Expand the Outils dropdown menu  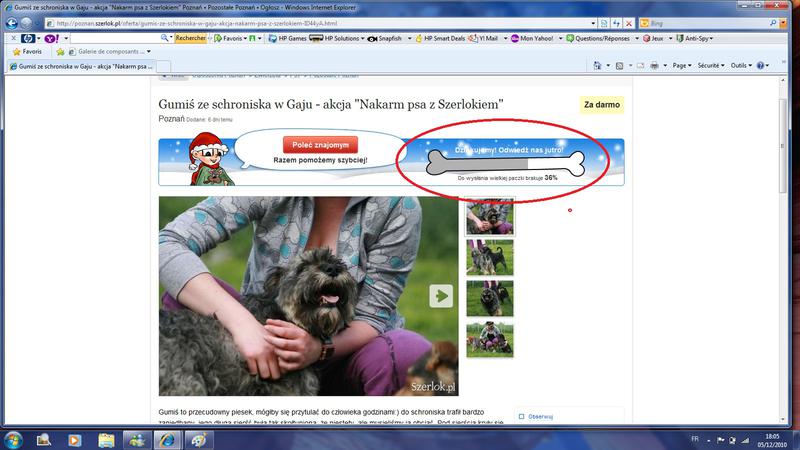(x=742, y=65)
